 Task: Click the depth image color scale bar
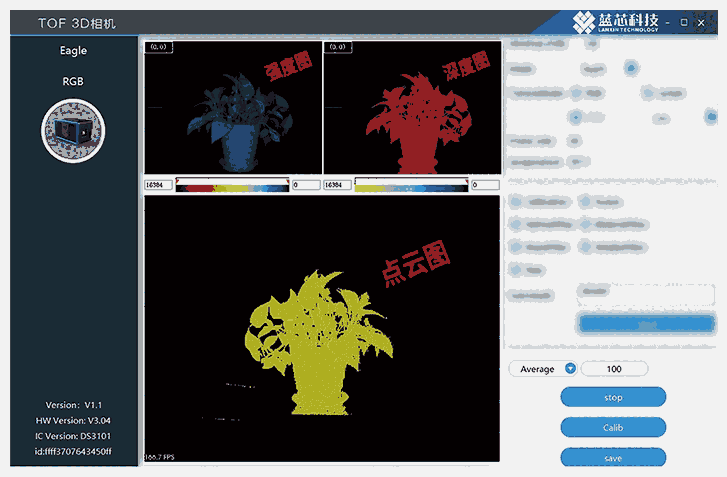click(411, 185)
